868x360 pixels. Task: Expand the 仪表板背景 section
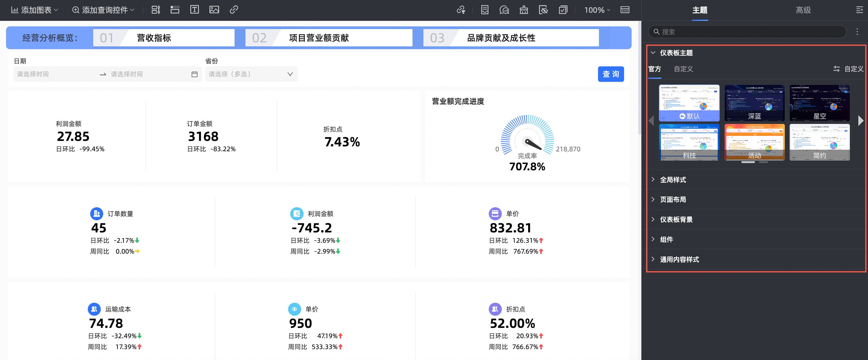(676, 219)
